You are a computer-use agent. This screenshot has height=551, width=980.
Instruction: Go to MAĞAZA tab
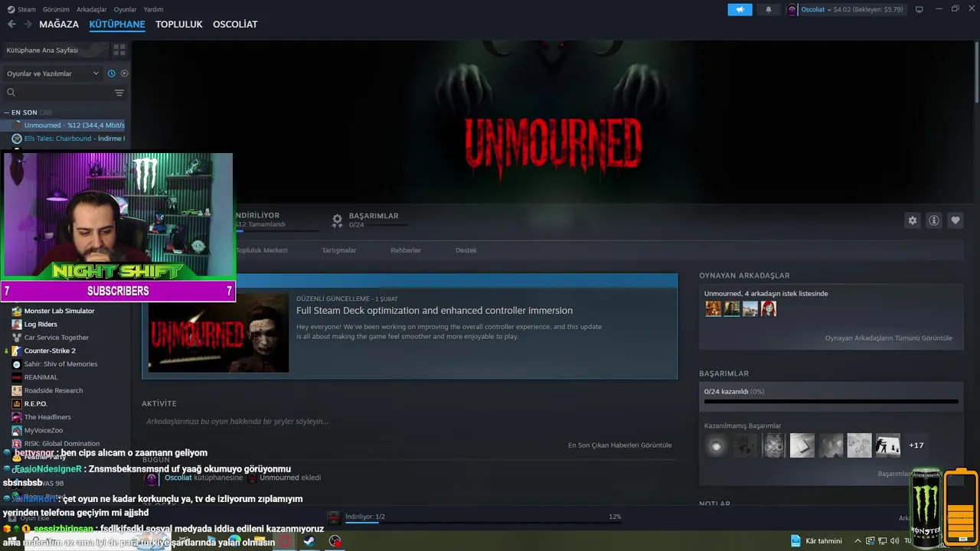coord(59,24)
